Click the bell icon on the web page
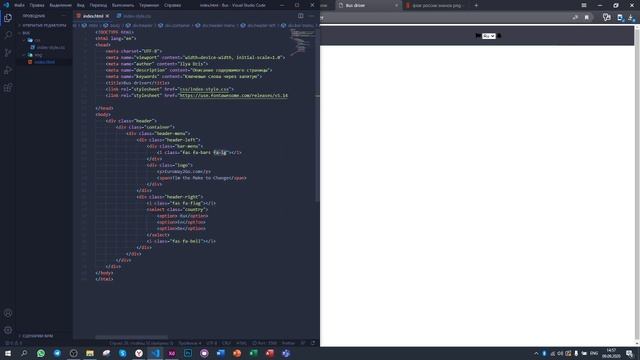This screenshot has width=640, height=360. [x=499, y=36]
